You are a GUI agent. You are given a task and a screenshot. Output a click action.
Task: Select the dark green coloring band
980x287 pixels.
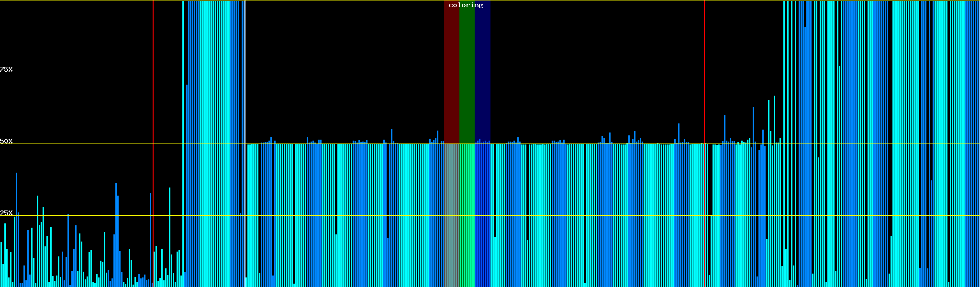[467, 72]
